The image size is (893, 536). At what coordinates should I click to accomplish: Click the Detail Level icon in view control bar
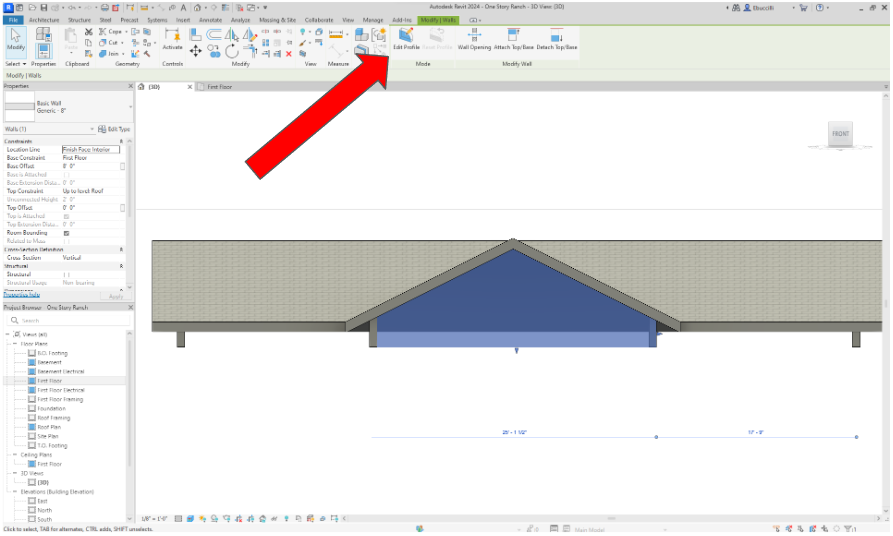tap(178, 519)
